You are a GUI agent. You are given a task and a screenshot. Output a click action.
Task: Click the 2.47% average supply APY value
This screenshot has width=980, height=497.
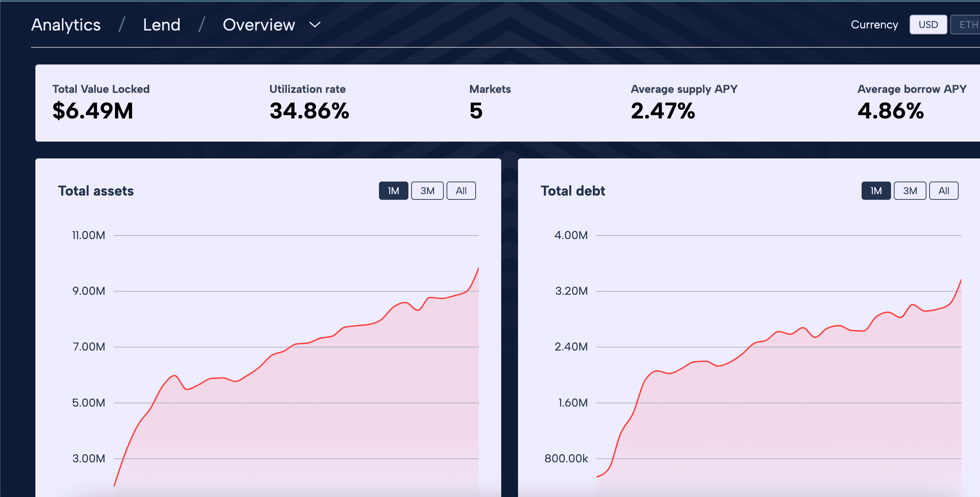click(x=663, y=111)
